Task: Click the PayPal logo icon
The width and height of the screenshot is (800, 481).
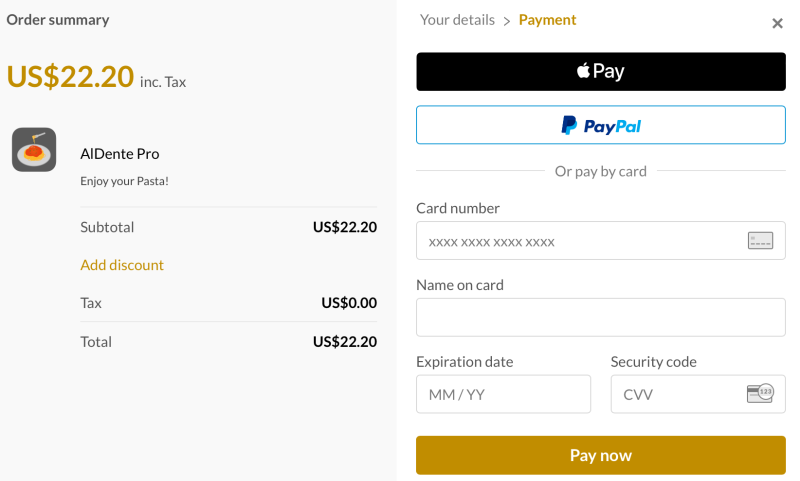Action: click(569, 125)
